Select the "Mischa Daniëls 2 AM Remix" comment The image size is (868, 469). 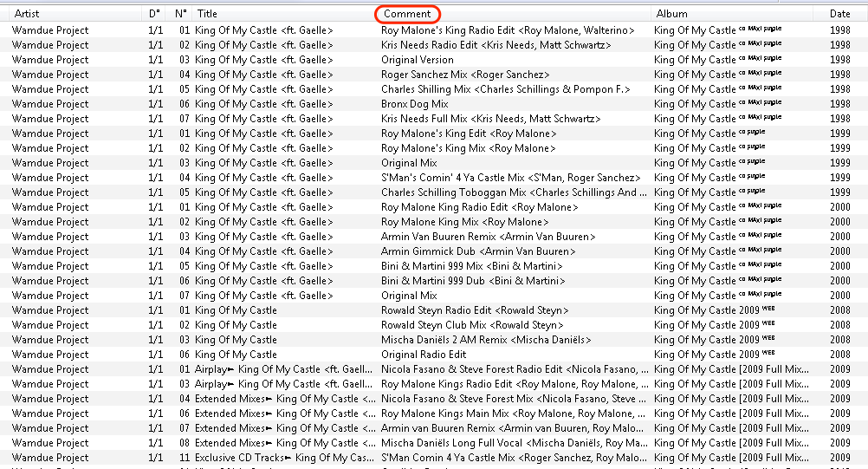(x=486, y=340)
